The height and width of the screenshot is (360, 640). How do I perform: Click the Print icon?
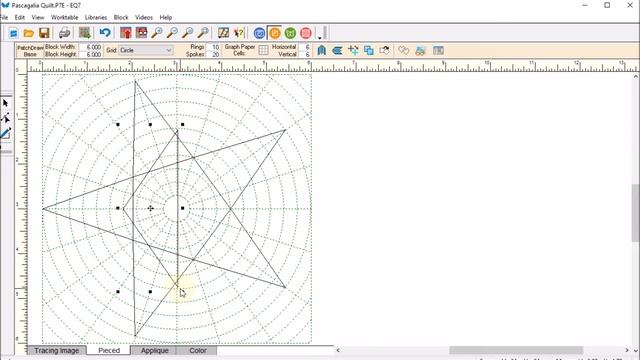click(x=64, y=33)
